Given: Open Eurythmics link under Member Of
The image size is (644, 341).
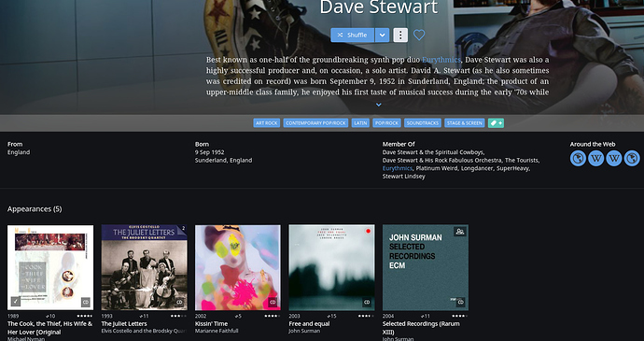Looking at the screenshot, I should coord(398,168).
